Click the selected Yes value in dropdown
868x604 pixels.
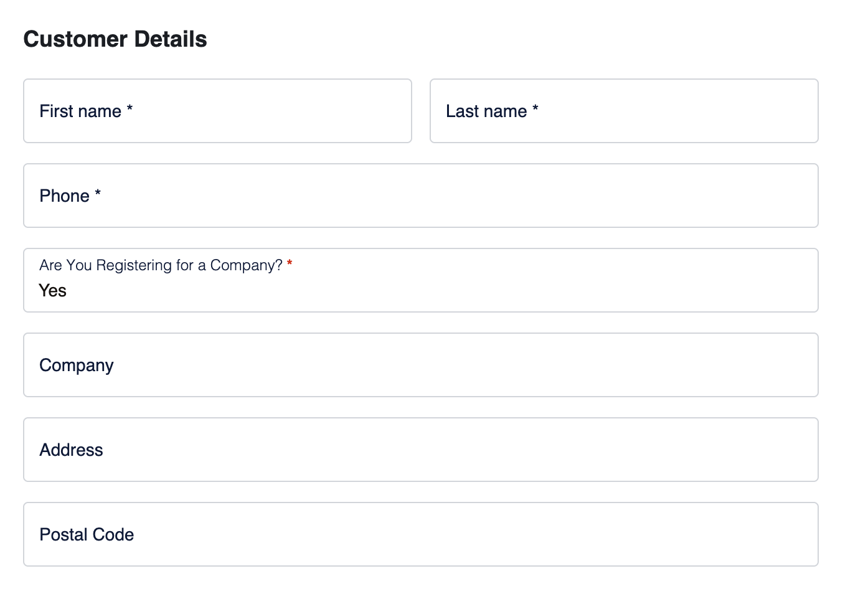53,291
